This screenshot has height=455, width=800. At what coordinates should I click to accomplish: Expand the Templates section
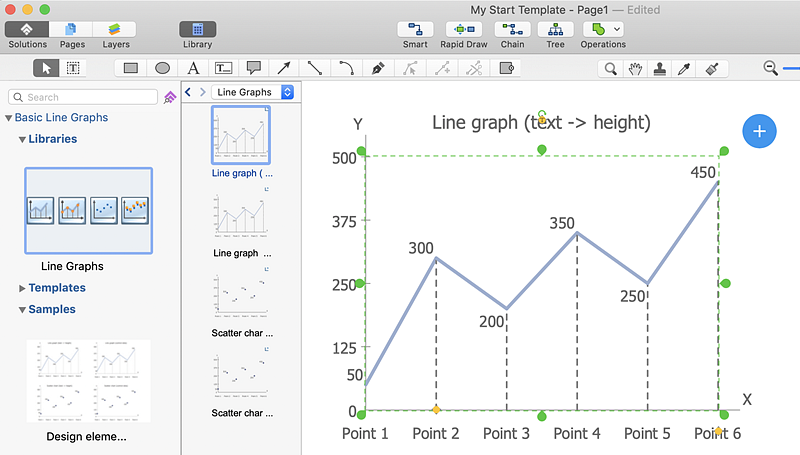click(x=23, y=288)
